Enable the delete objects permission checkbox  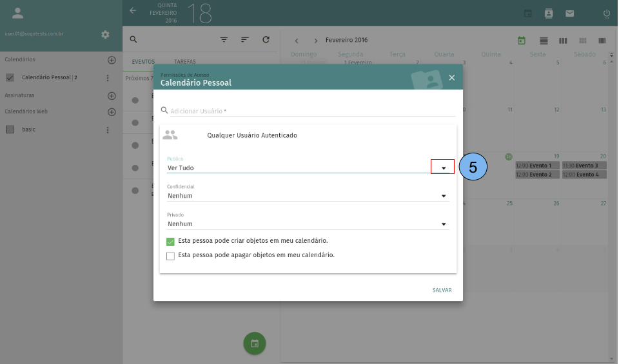[171, 256]
